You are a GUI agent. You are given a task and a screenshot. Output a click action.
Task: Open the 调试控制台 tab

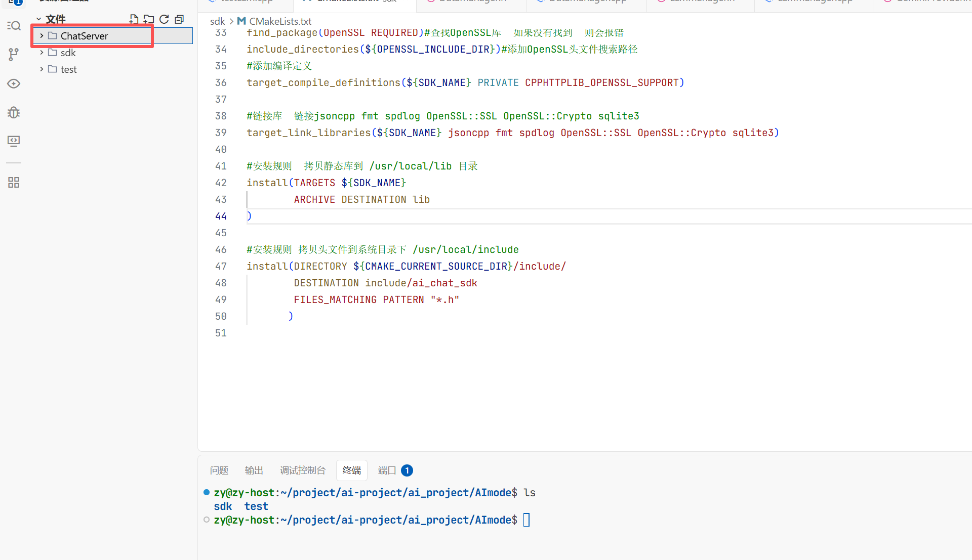tap(303, 470)
